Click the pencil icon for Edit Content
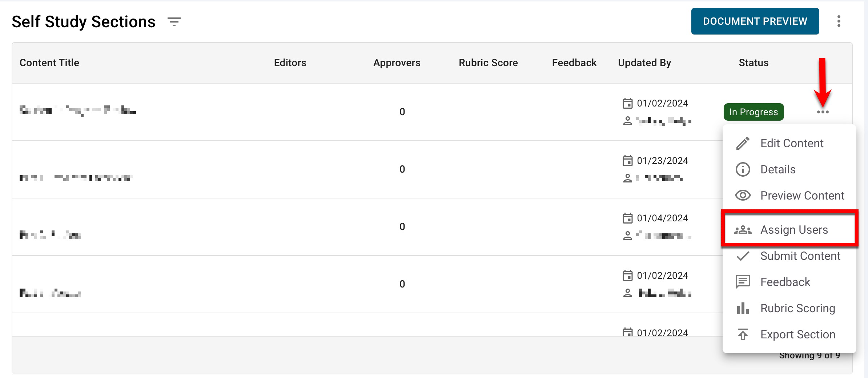This screenshot has height=378, width=868. (743, 143)
